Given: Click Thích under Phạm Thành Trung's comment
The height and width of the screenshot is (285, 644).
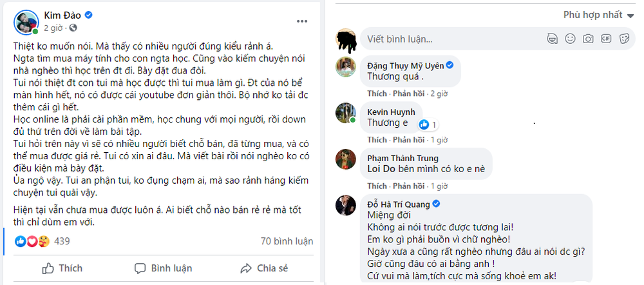Looking at the screenshot, I should click(377, 186).
